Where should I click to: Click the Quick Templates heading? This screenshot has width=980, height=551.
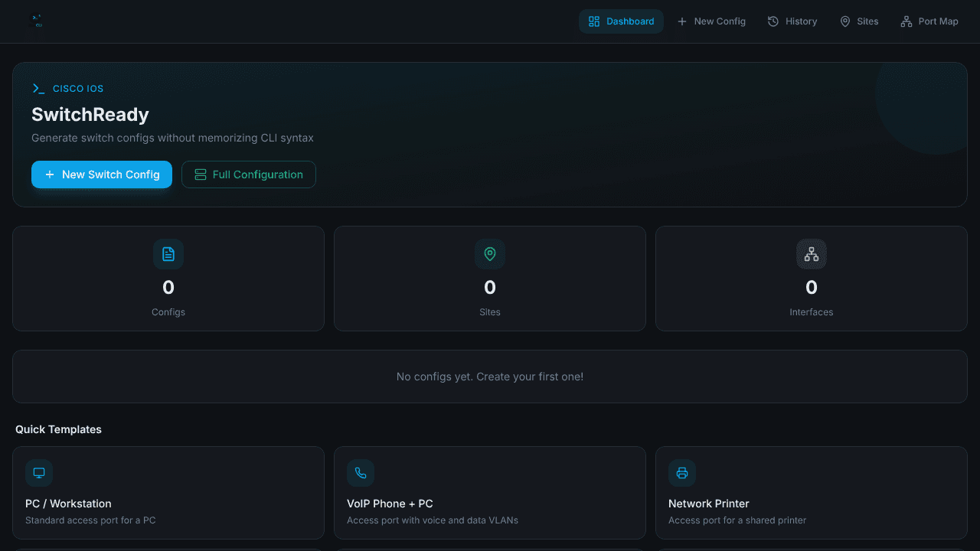(x=58, y=429)
